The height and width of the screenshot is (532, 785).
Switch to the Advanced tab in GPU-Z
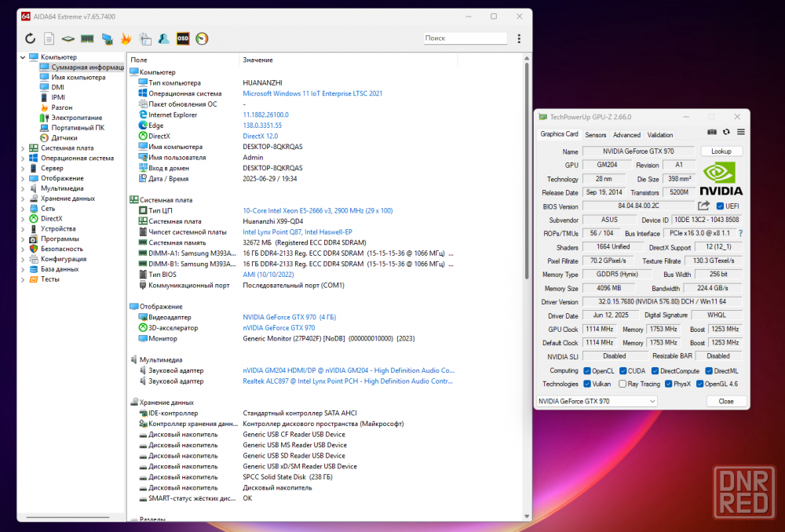point(626,135)
